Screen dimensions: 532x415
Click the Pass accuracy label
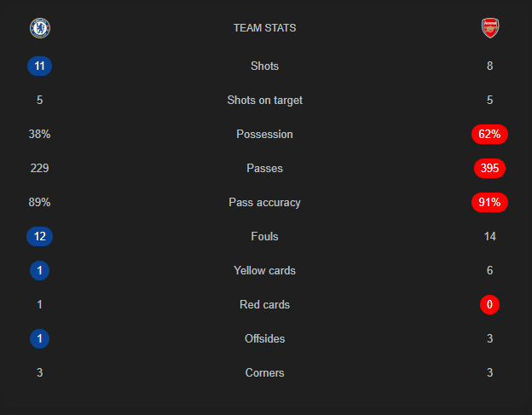pos(265,202)
